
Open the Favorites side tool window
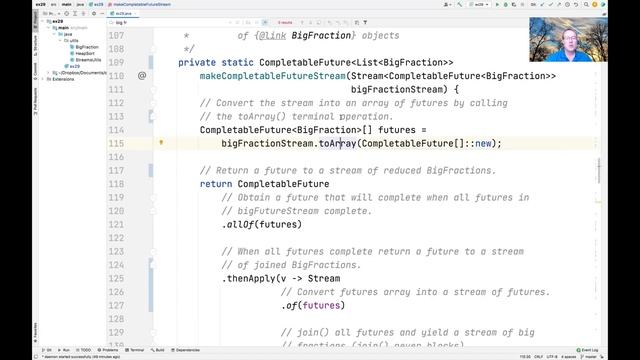36,332
